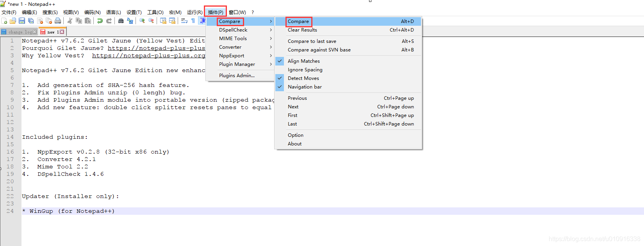Expand the DSpellCheck submenu
Viewport: 644px width, 246px height.
click(240, 30)
